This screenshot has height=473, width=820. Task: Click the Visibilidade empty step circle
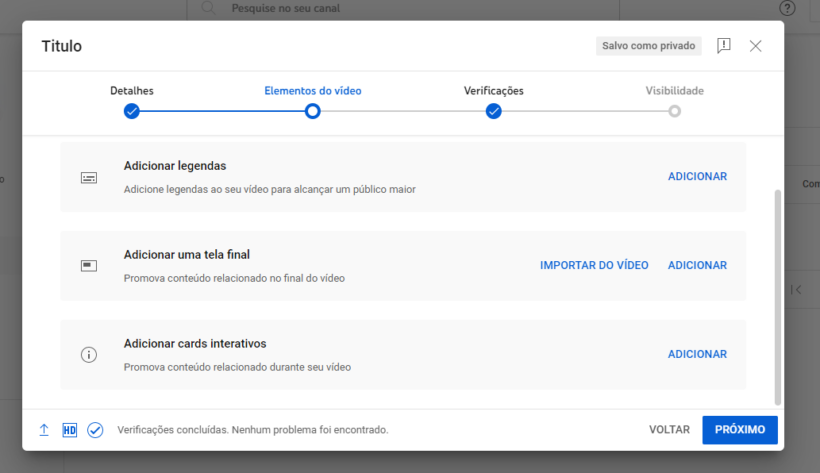click(675, 111)
